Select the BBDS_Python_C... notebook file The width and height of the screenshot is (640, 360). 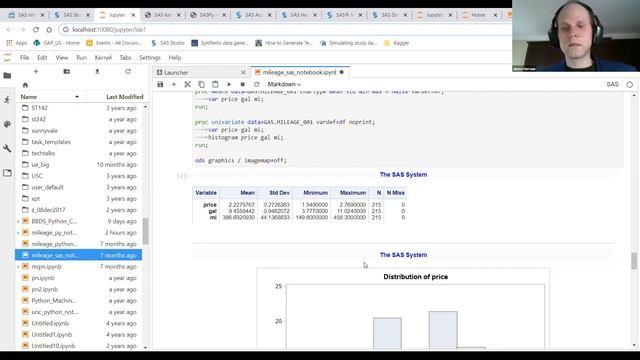pos(79,221)
